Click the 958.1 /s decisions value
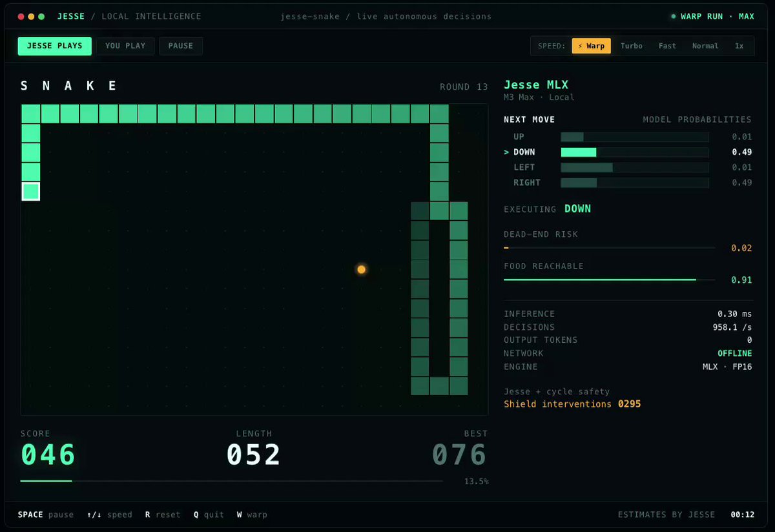775x532 pixels. point(732,327)
